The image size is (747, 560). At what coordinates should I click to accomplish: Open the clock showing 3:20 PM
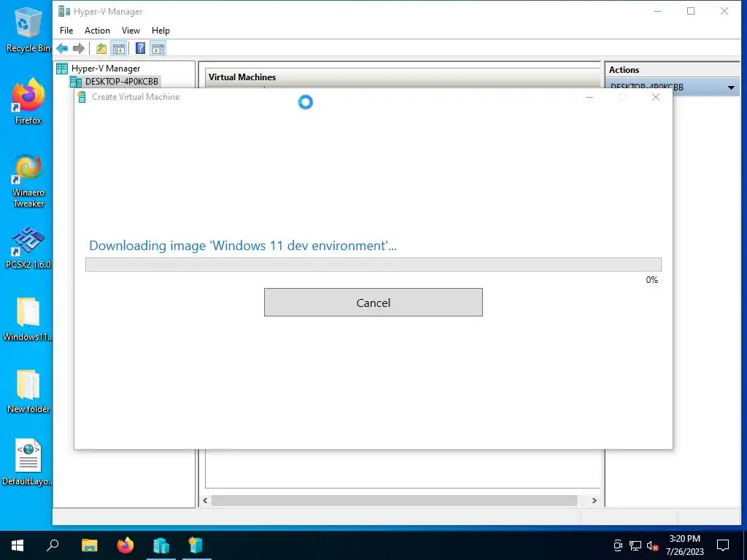[x=684, y=545]
